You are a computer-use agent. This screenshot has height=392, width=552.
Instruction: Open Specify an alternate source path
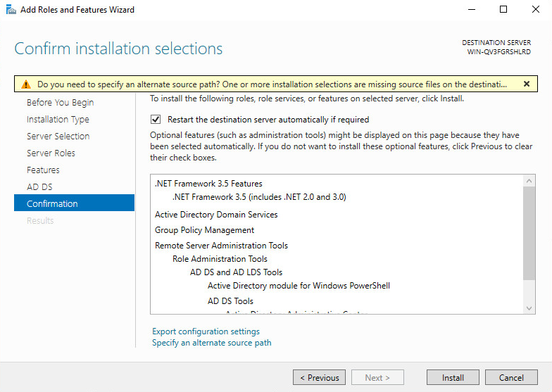pos(211,343)
